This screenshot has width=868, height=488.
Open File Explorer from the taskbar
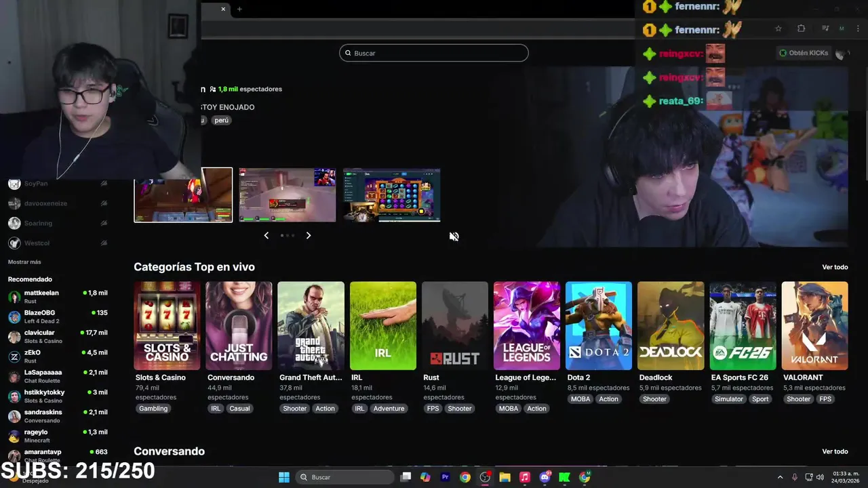(x=505, y=477)
